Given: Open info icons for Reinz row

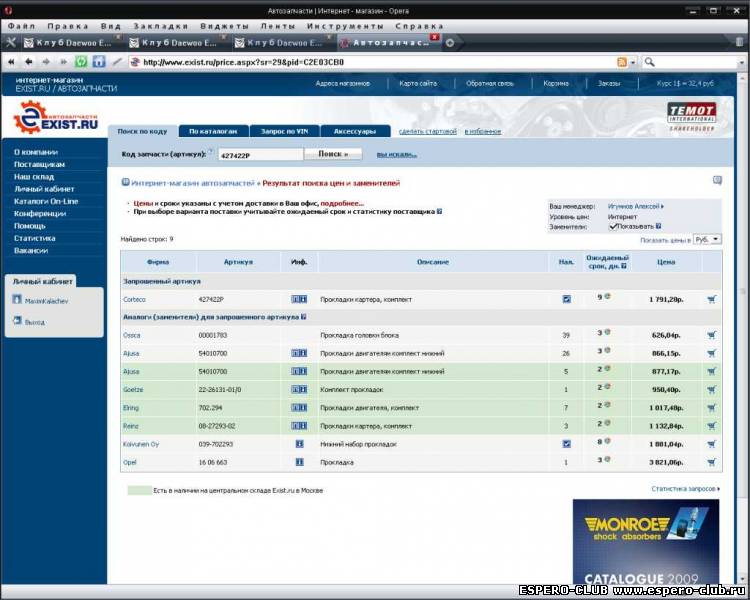Looking at the screenshot, I should click(299, 426).
